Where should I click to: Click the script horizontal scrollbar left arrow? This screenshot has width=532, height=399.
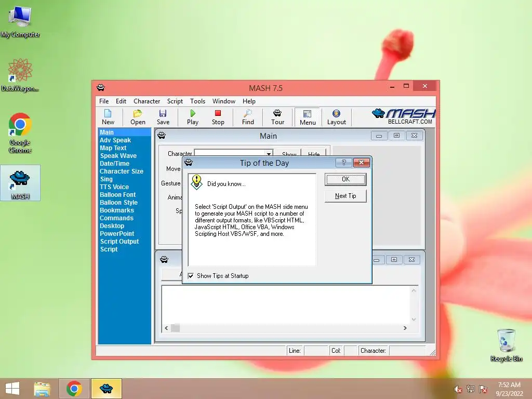pyautogui.click(x=166, y=328)
